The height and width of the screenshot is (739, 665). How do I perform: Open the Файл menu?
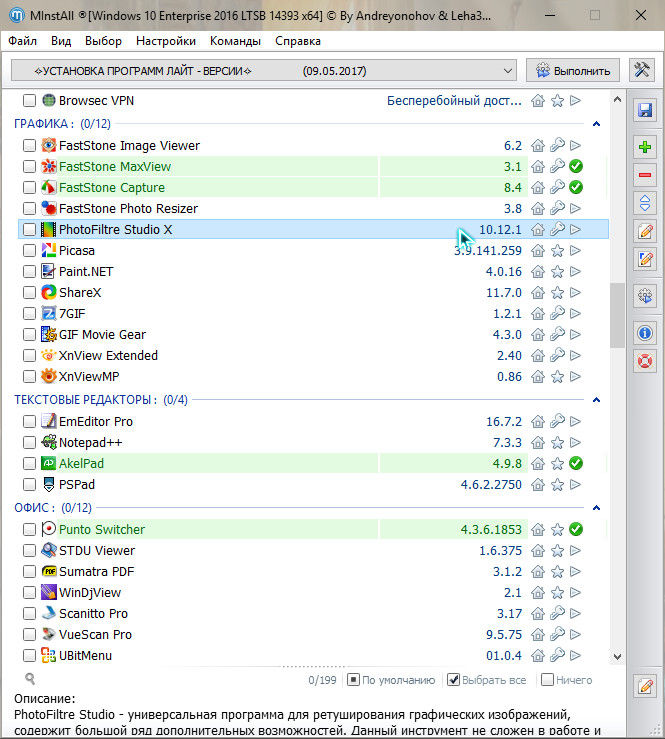[x=22, y=41]
